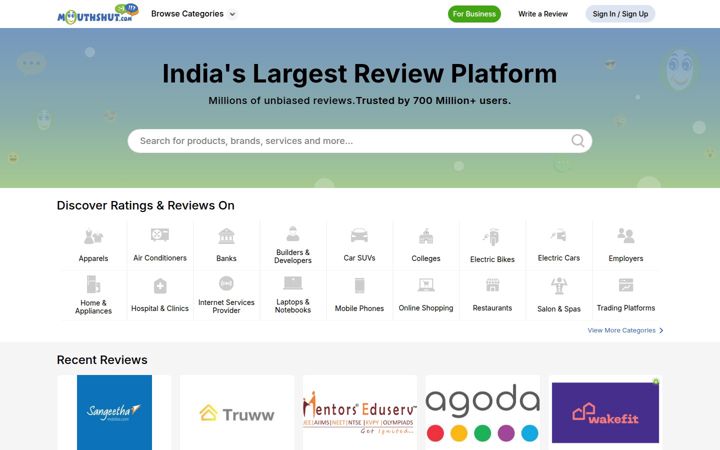Open the Electric Cars icon
Screen dimensions: 720x450
coord(559,235)
